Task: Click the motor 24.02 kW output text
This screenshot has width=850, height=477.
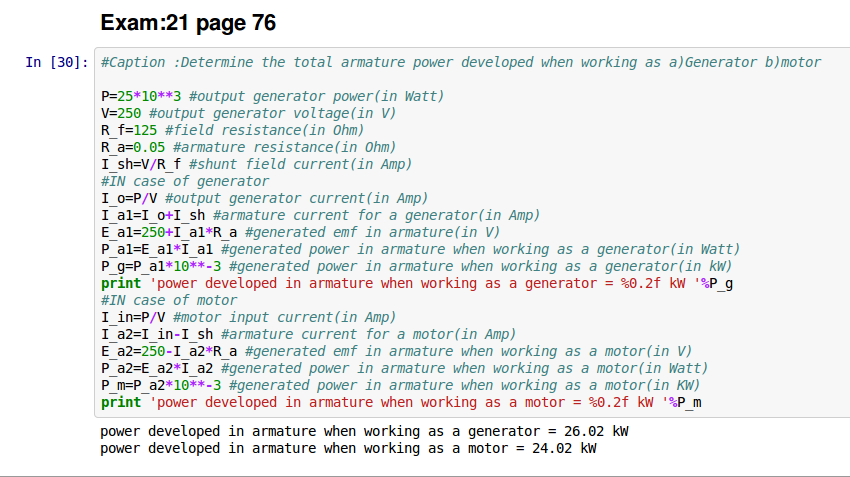Action: pyautogui.click(x=348, y=448)
